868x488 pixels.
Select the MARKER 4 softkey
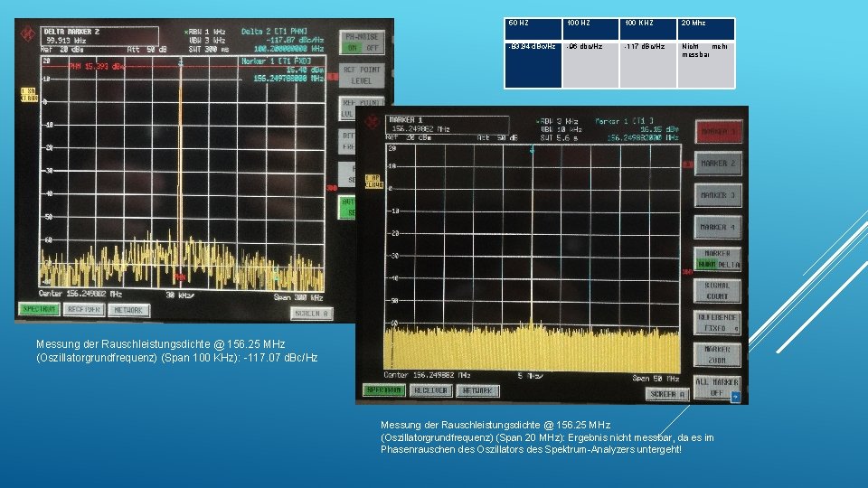(718, 228)
